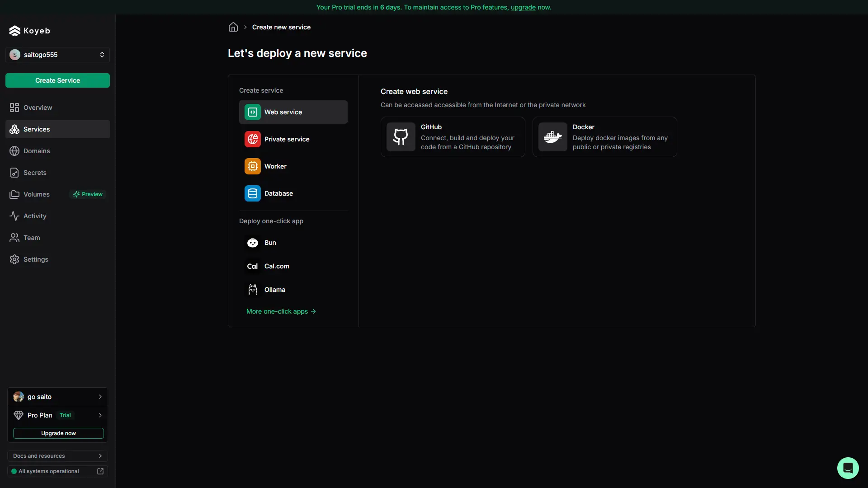Open status page external link icon
The height and width of the screenshot is (488, 868).
pos(100,471)
